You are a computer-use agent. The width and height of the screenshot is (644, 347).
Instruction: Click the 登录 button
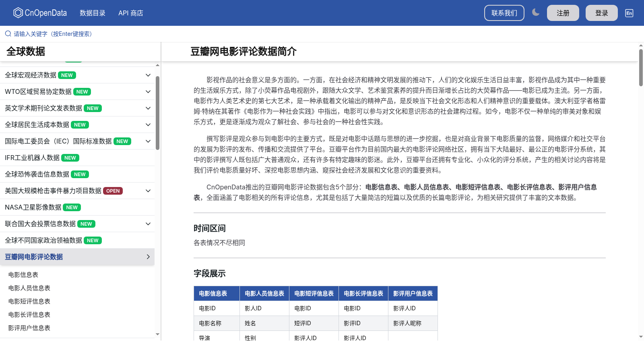[x=602, y=13]
